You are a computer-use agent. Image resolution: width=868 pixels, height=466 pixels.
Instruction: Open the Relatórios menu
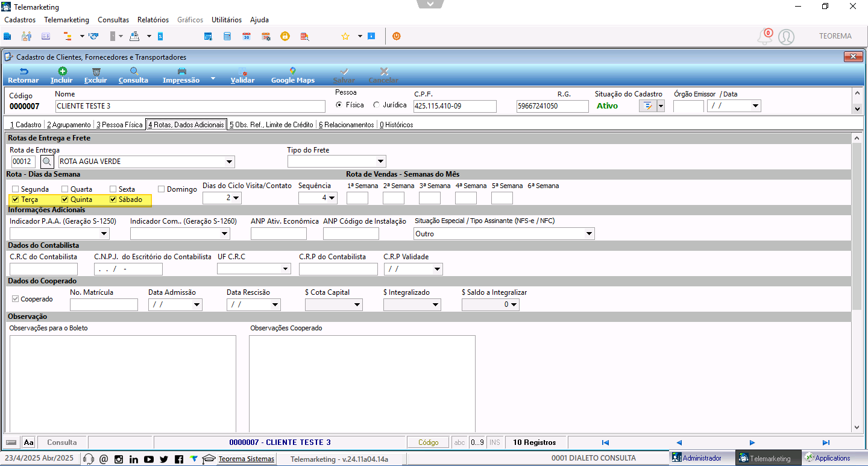153,20
